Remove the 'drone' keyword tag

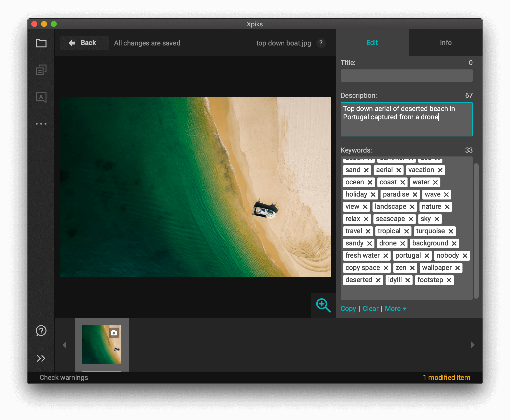[x=403, y=243]
